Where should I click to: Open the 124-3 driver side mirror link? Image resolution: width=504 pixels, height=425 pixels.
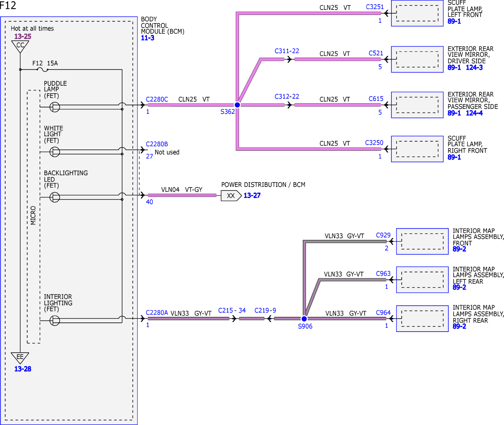point(474,67)
